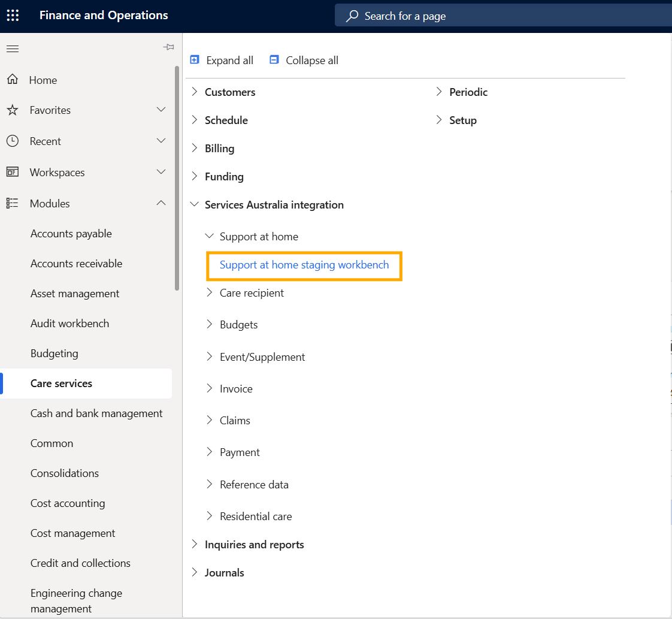This screenshot has width=672, height=619.
Task: Expand the Payment chevron
Action: (x=210, y=451)
